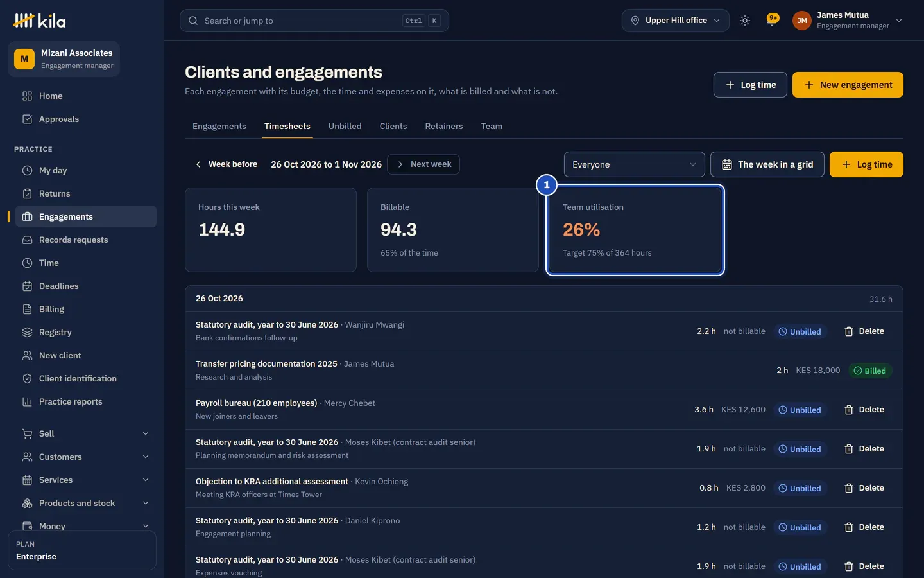Open Practice reports
Screen dimensions: 924x578
(86, 402)
